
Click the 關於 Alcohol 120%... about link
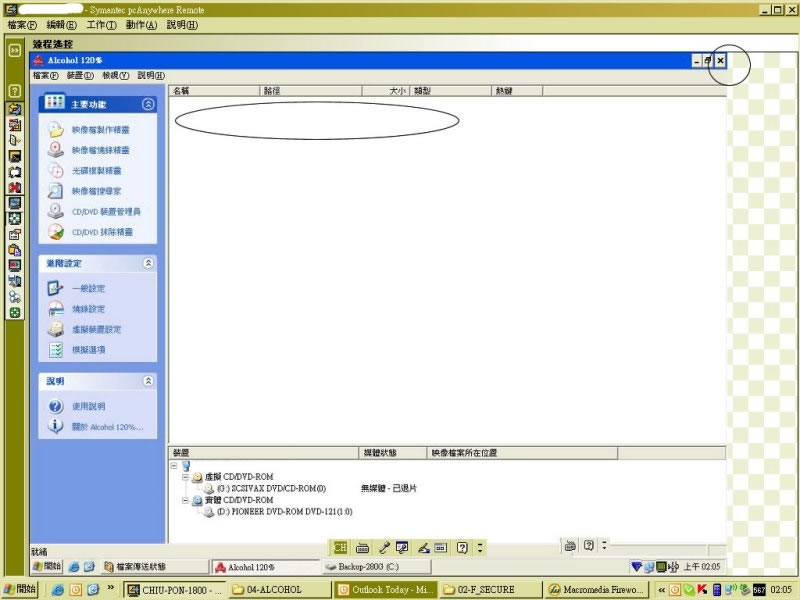click(x=107, y=427)
